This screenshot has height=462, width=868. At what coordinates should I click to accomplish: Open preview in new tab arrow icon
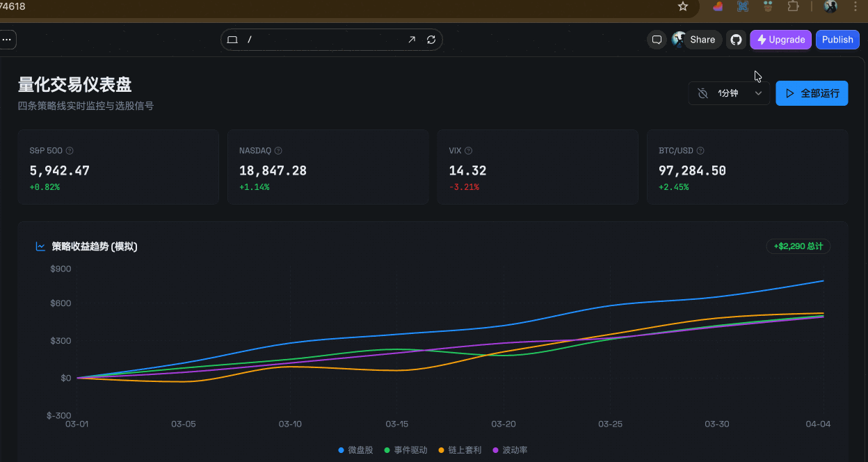coord(412,40)
